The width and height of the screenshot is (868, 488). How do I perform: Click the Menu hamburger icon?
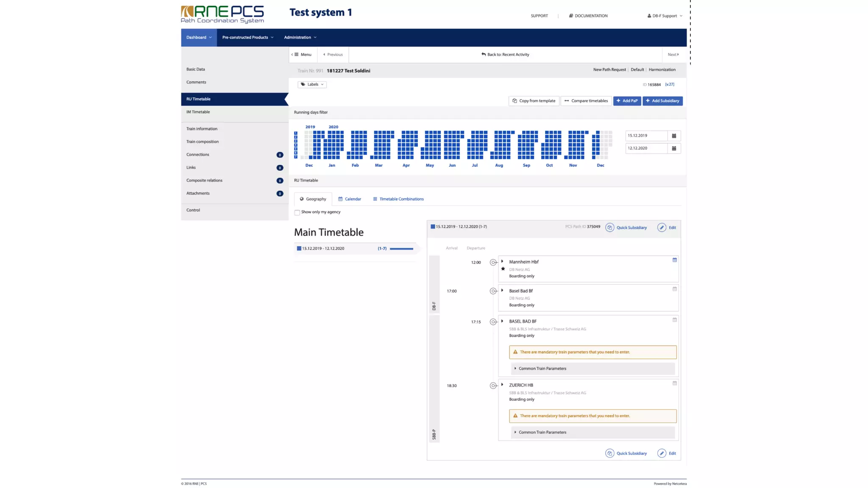(296, 55)
